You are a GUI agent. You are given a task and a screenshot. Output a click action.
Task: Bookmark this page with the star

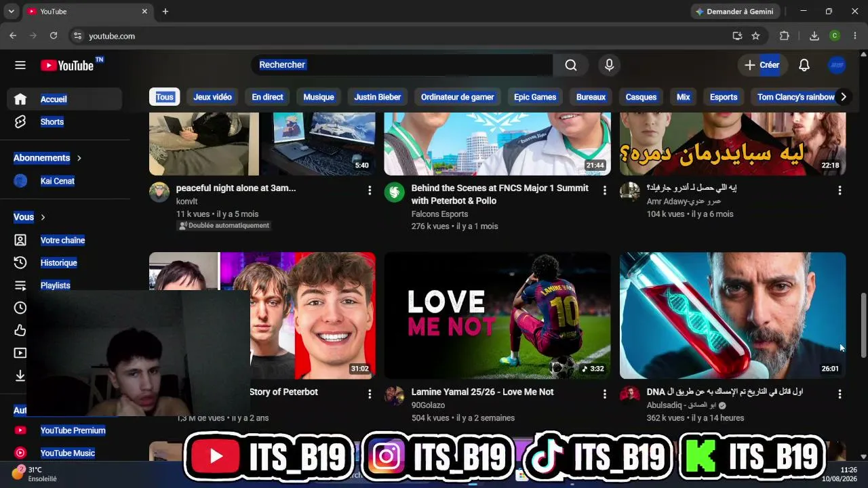pos(755,36)
